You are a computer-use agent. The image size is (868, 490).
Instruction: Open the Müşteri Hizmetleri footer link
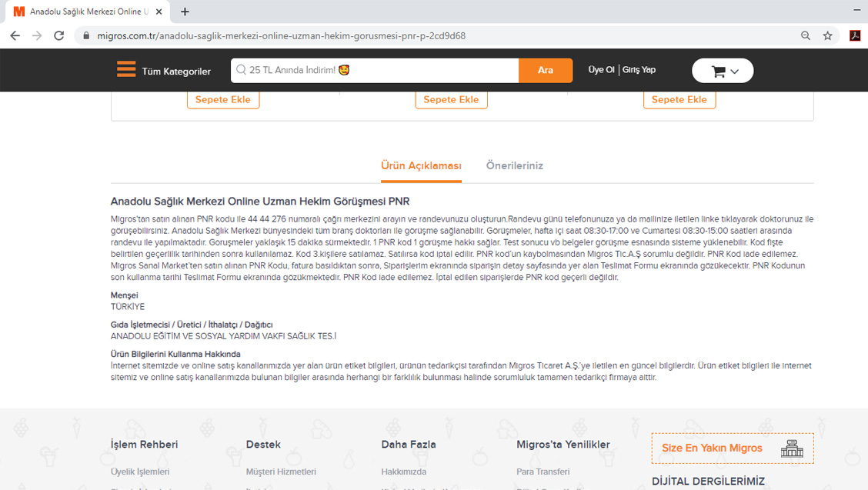pyautogui.click(x=281, y=472)
